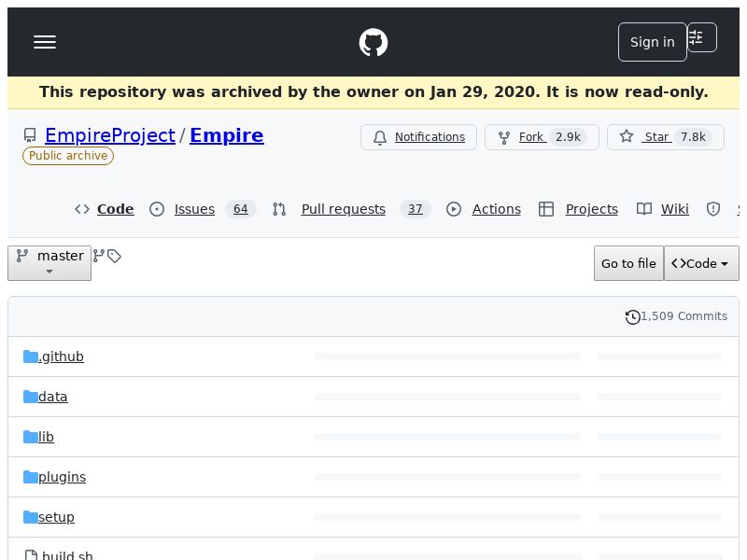This screenshot has height=560, width=747.
Task: Toggle Notifications for this repository
Action: click(x=418, y=137)
